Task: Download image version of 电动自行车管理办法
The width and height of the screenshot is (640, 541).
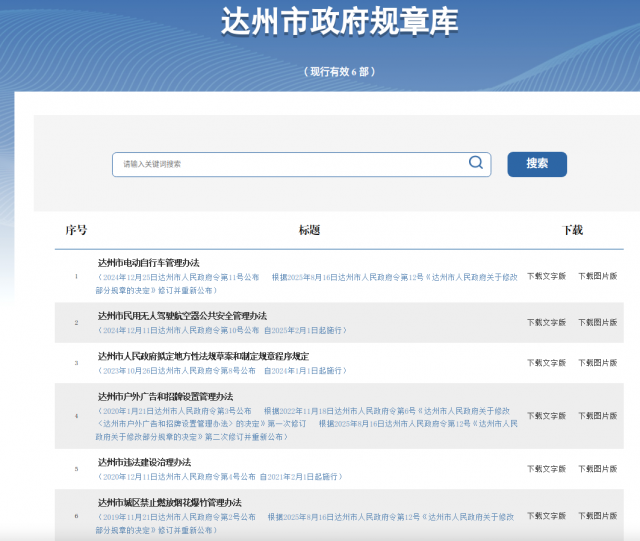Action: [x=597, y=276]
